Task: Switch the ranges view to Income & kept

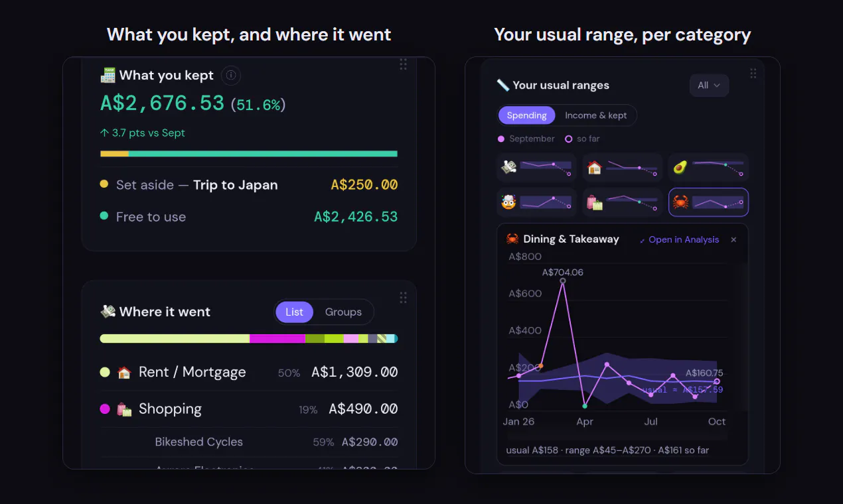Action: coord(595,115)
